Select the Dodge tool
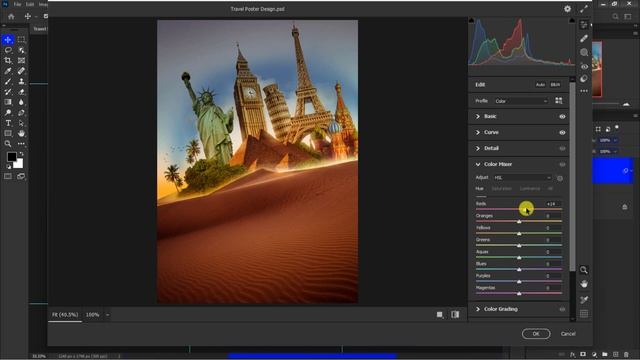Screen dimensions: 640x360 pos(8,113)
